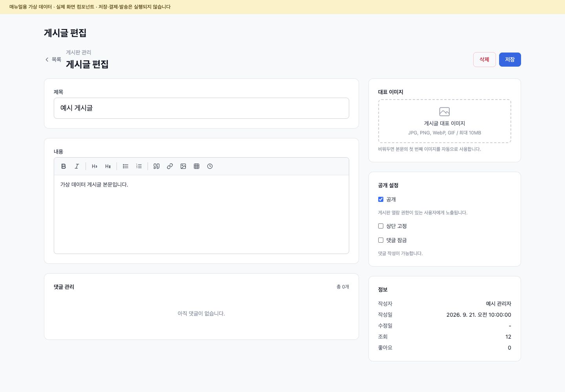Enable the 상단 고정 checkbox
This screenshot has width=565, height=392.
[x=381, y=226]
